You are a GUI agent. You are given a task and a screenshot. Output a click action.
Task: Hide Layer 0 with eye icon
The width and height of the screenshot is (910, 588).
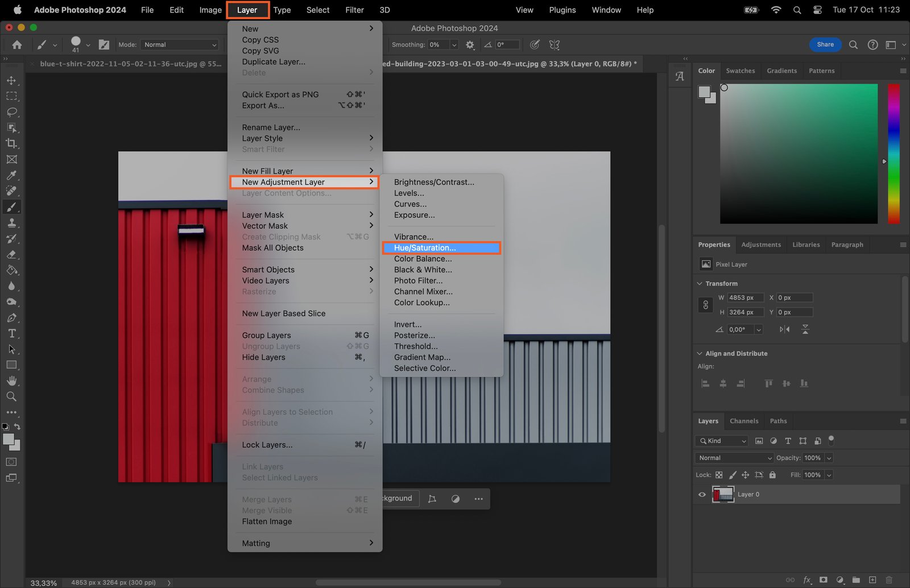click(702, 495)
